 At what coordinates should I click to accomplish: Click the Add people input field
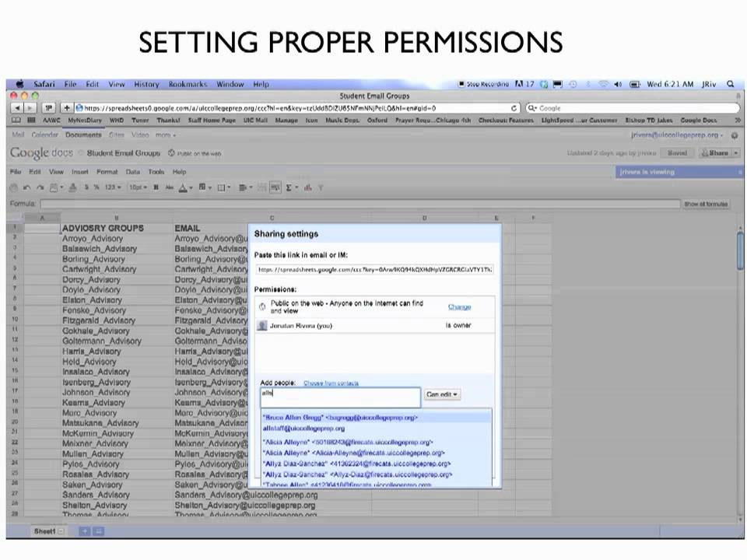point(340,397)
